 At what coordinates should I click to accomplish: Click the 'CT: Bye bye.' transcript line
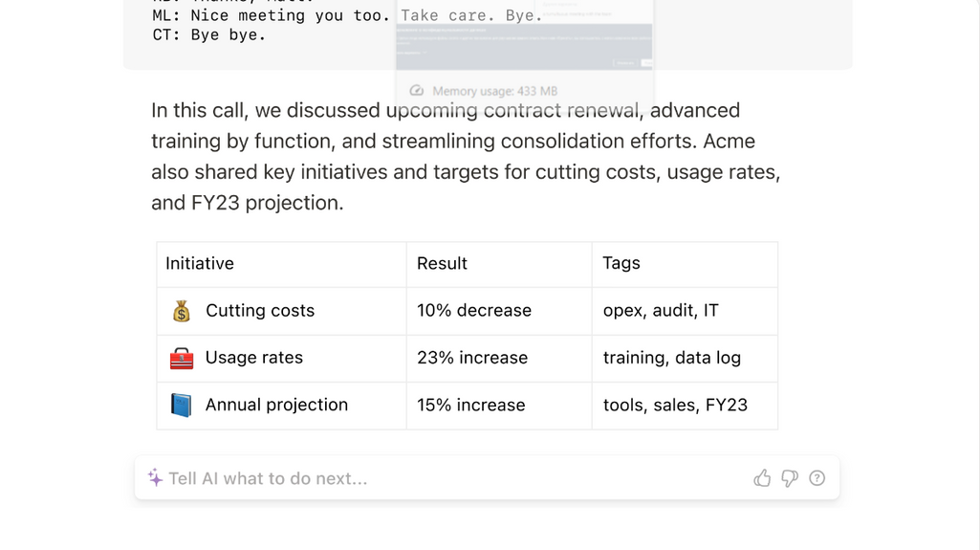coord(209,35)
